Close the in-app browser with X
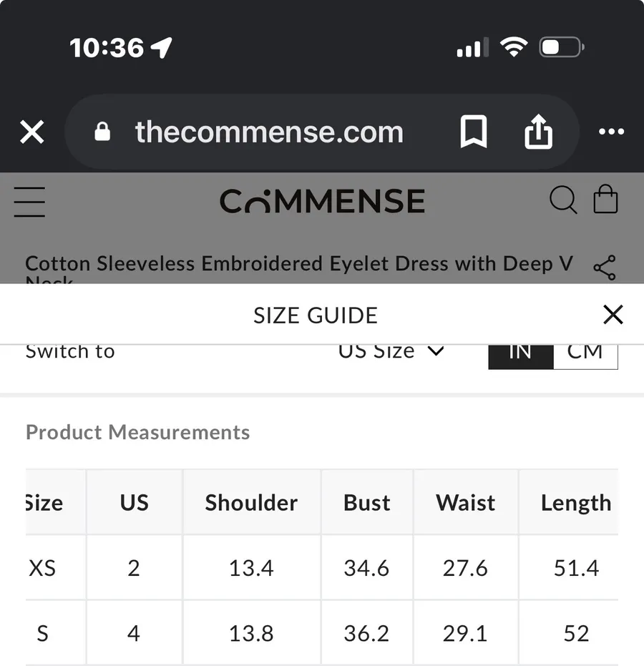Viewport: 644px width, 666px height. pyautogui.click(x=32, y=132)
